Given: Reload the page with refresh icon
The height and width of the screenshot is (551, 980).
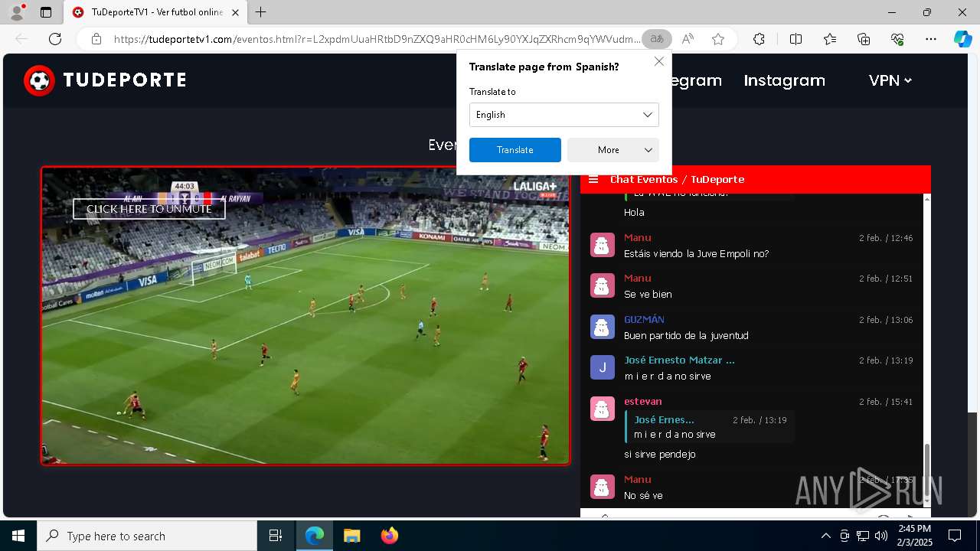Looking at the screenshot, I should [55, 39].
